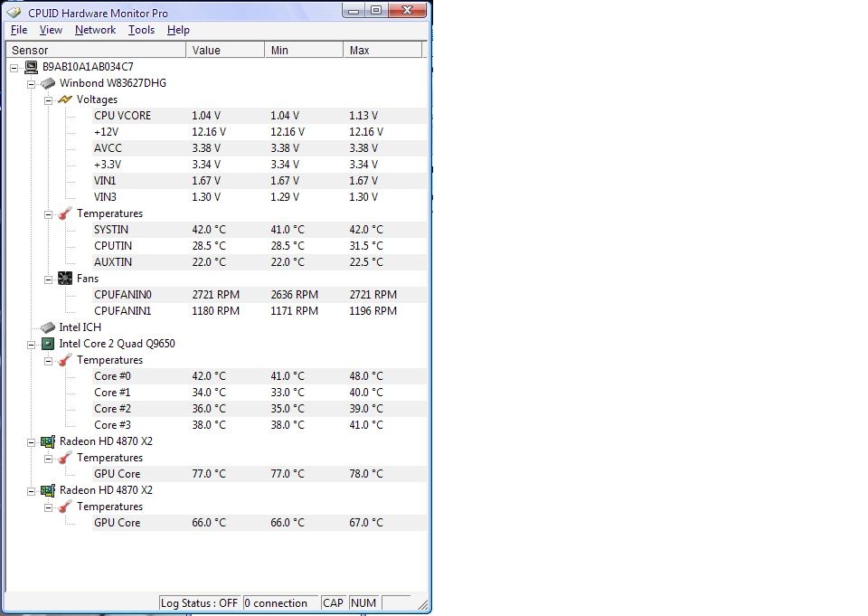The width and height of the screenshot is (868, 616).
Task: Select the AVCC voltage row
Action: (259, 148)
